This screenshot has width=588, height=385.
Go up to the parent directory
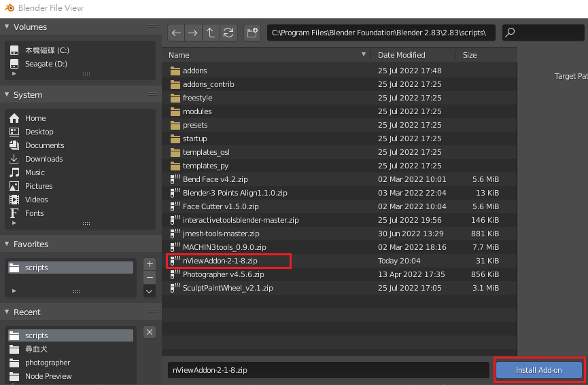(x=211, y=33)
